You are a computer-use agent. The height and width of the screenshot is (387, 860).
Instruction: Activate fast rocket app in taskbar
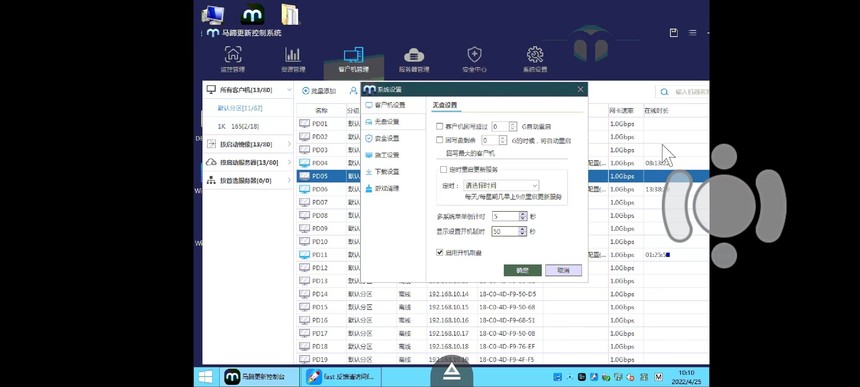pyautogui.click(x=341, y=377)
